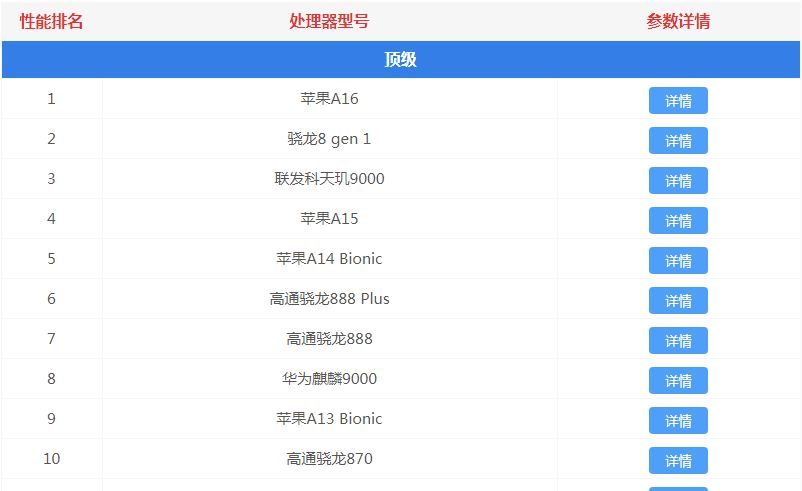The height and width of the screenshot is (491, 802).
Task: Click the 华为麒麟9000 processor name
Action: tap(329, 379)
